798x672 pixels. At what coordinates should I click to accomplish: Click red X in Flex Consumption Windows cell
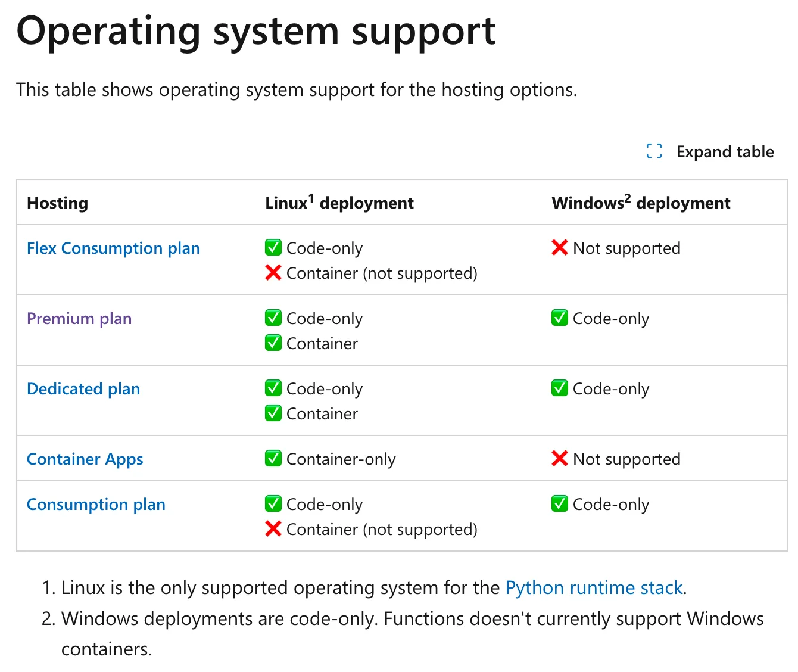point(560,248)
